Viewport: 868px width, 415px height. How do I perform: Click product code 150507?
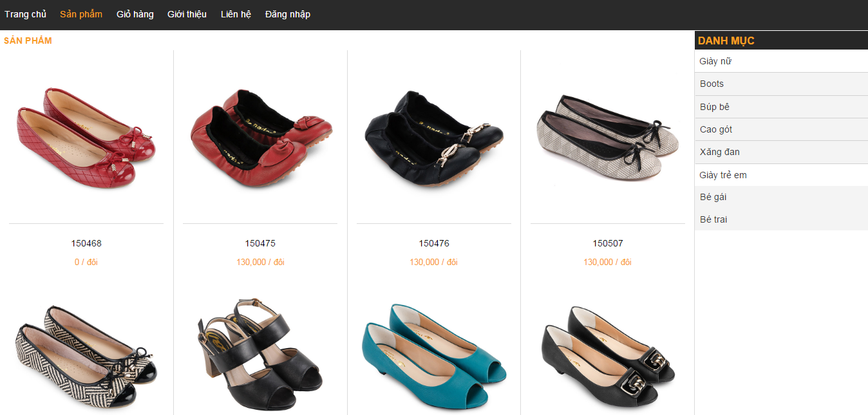(608, 243)
